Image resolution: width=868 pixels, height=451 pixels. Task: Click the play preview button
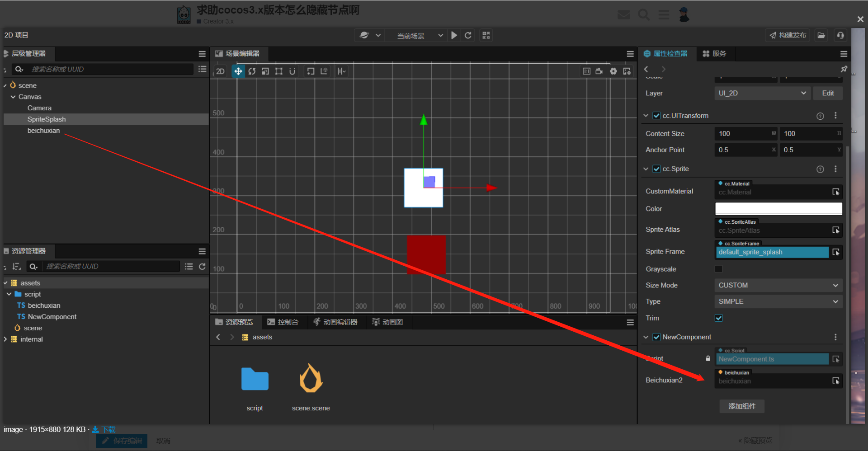pos(454,35)
